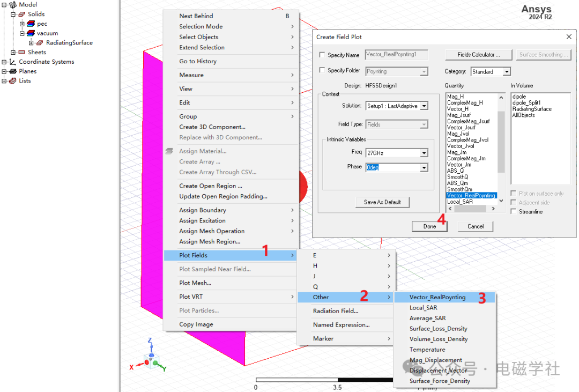Click the Surface Smoothing button
The image size is (579, 392).
click(x=543, y=55)
